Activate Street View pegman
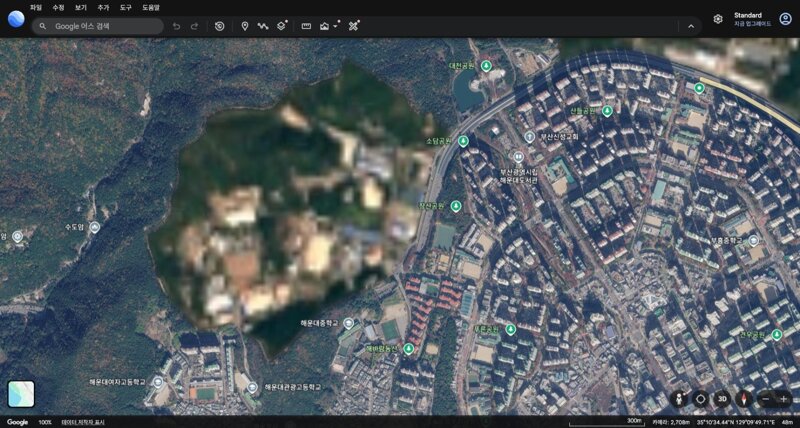Image resolution: width=800 pixels, height=428 pixels. point(679,399)
